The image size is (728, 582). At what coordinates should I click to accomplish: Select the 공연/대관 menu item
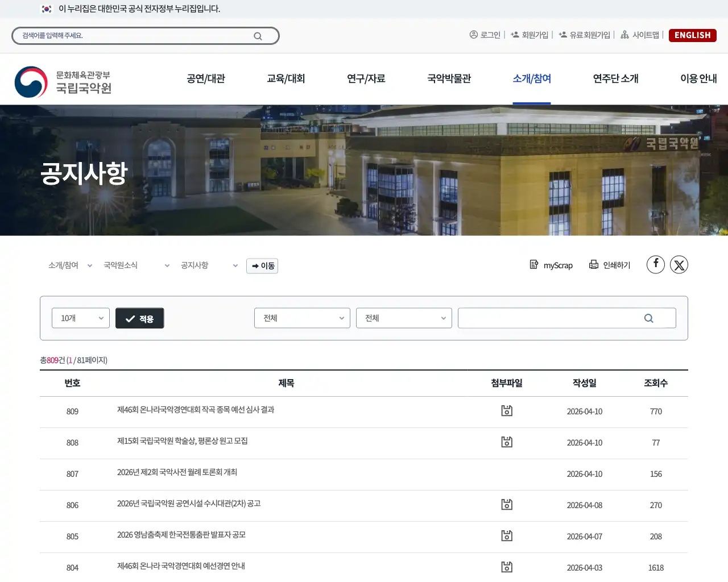[205, 79]
